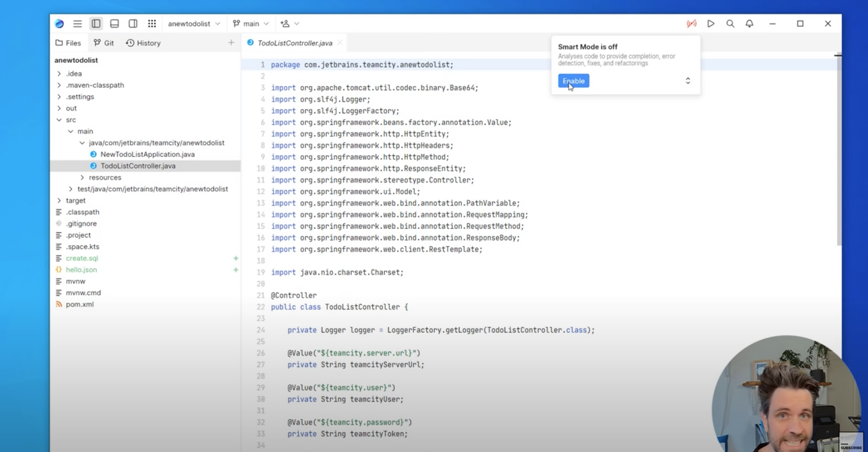Click the git icon beside .gitignore
868x452 pixels.
point(59,223)
